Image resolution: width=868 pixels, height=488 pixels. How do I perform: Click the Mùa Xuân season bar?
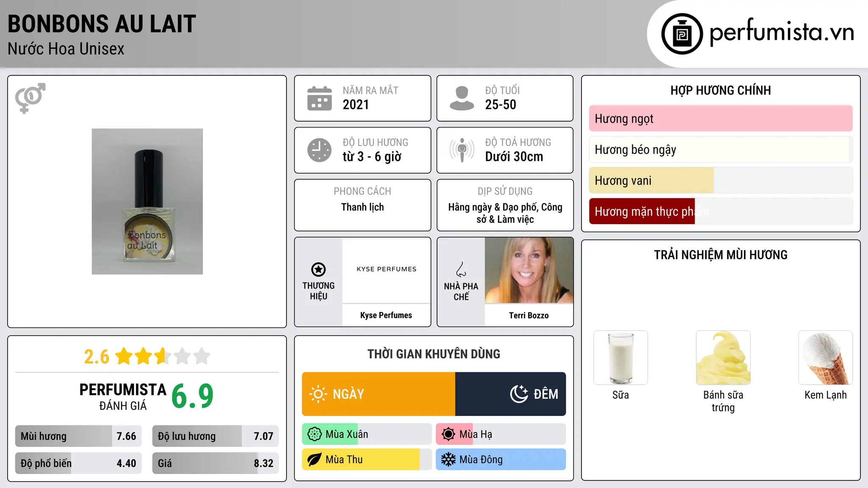tap(367, 434)
